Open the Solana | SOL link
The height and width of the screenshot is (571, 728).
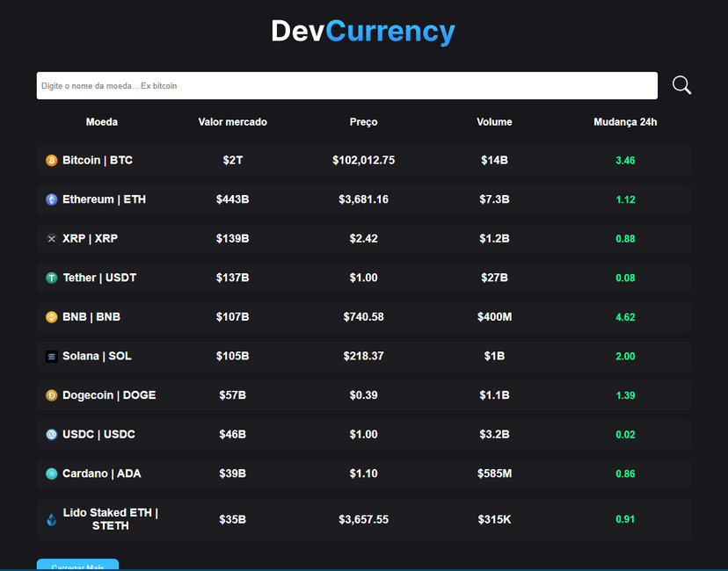[97, 356]
